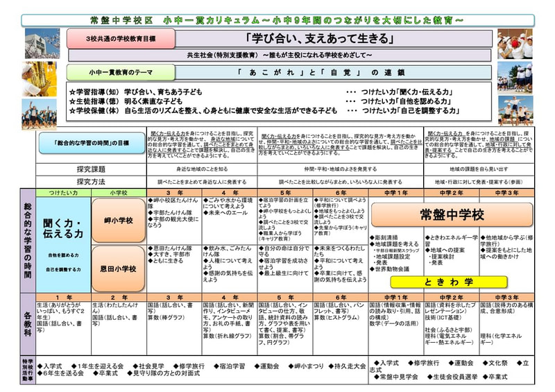This screenshot has width=555, height=392.
Task: Select the event 社会見学
Action: point(148,366)
